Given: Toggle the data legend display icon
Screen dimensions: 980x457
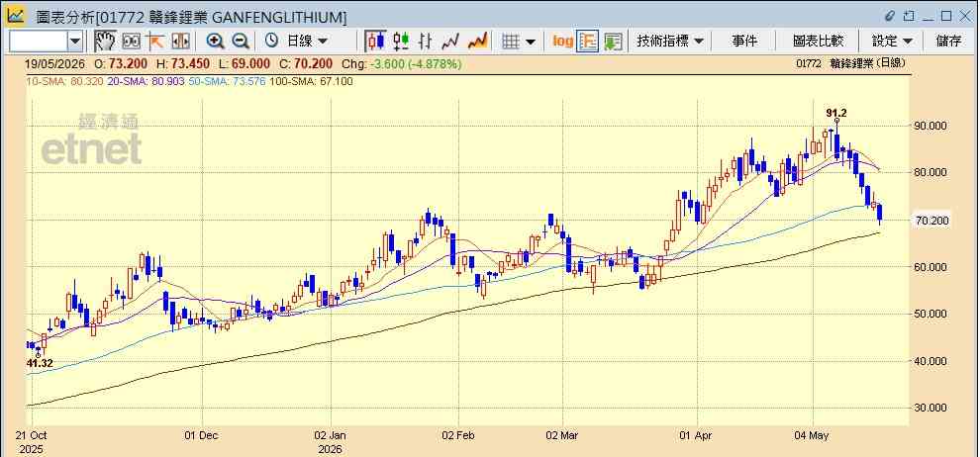Looking at the screenshot, I should coord(587,42).
